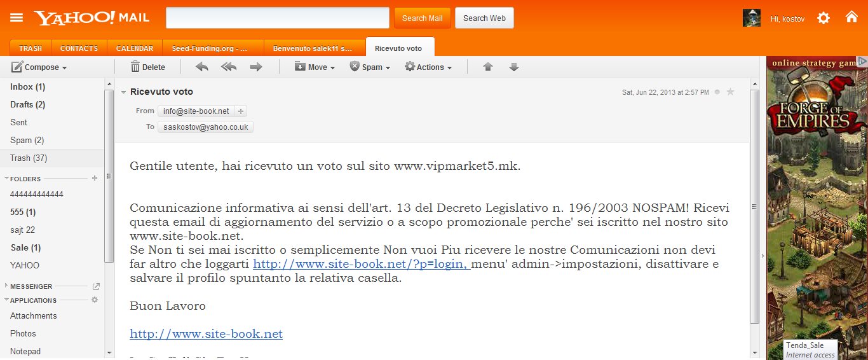Add a new folder with plus icon
868x360 pixels.
(x=95, y=178)
